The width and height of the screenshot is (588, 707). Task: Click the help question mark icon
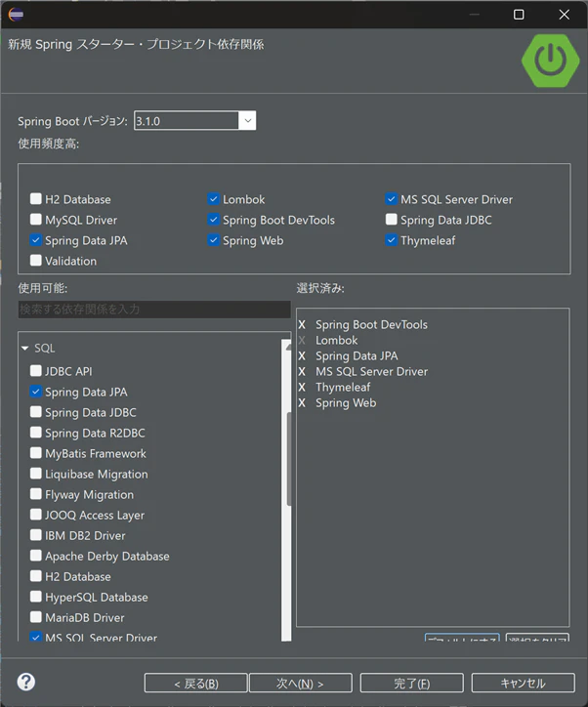click(x=26, y=682)
